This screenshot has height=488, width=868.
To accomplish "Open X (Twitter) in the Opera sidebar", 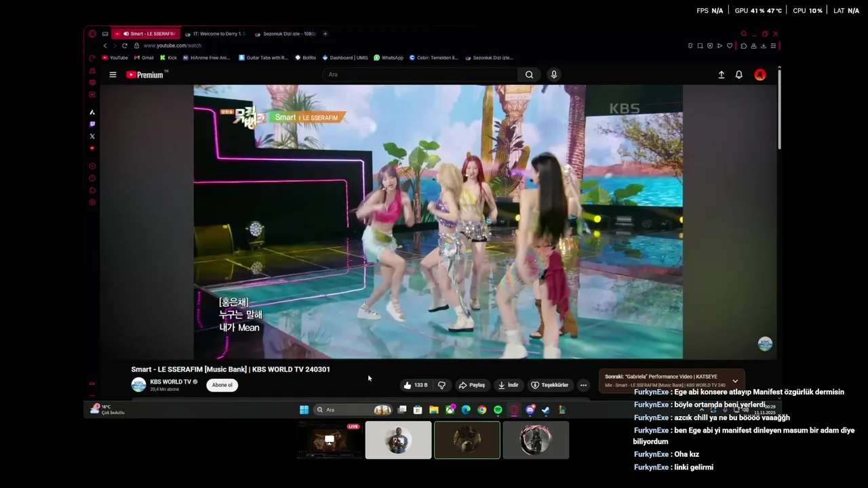I will tap(92, 136).
